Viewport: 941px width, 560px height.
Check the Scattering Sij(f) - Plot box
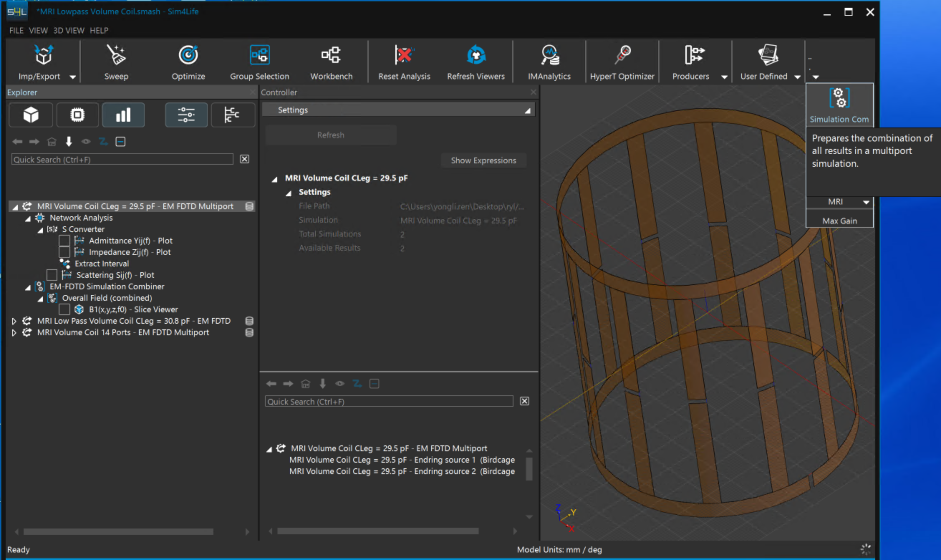(52, 275)
